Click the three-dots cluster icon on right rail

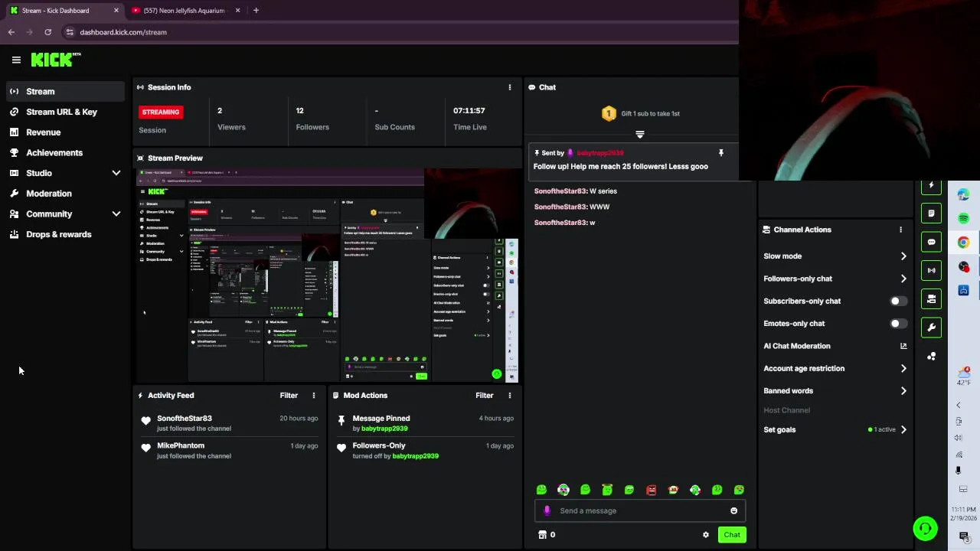point(931,357)
